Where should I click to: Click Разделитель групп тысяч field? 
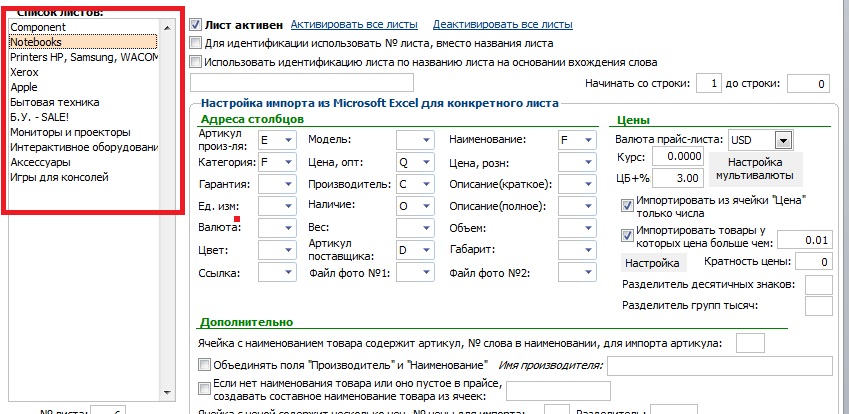819,306
